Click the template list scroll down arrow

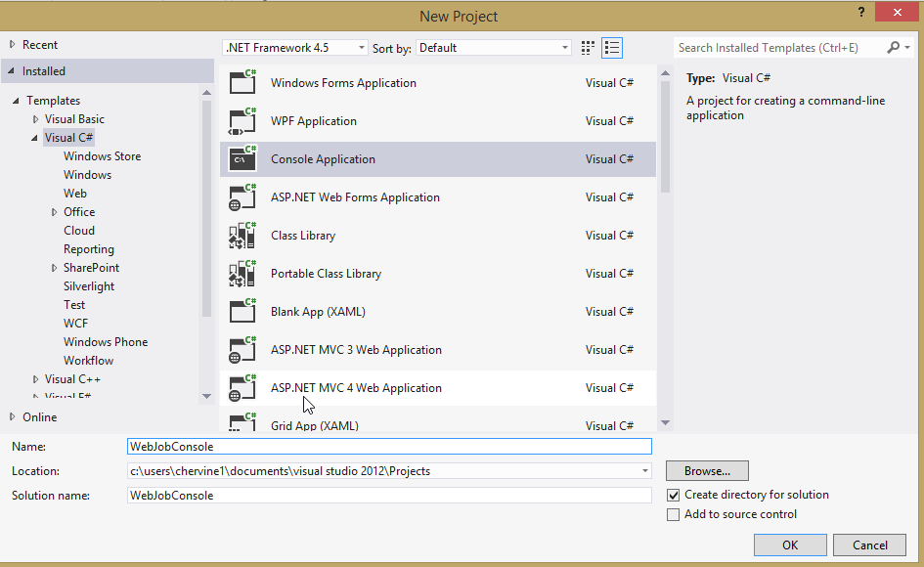coord(665,422)
